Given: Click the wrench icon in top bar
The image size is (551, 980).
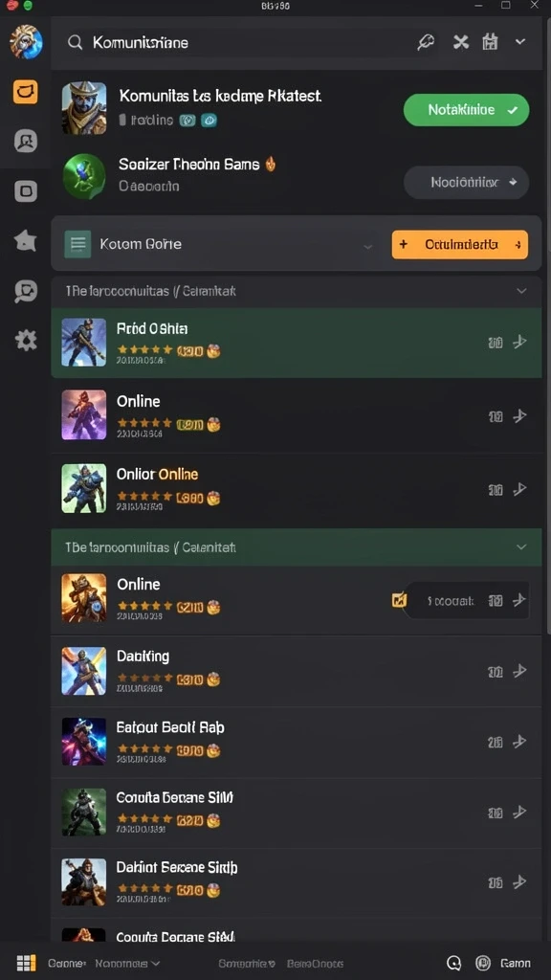Looking at the screenshot, I should [426, 42].
